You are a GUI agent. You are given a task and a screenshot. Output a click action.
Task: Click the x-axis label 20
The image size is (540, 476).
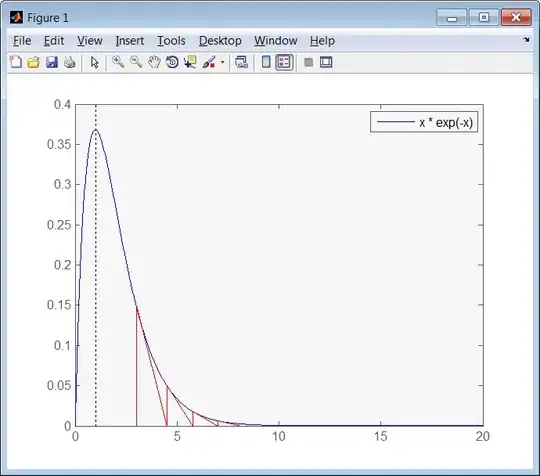pyautogui.click(x=482, y=437)
